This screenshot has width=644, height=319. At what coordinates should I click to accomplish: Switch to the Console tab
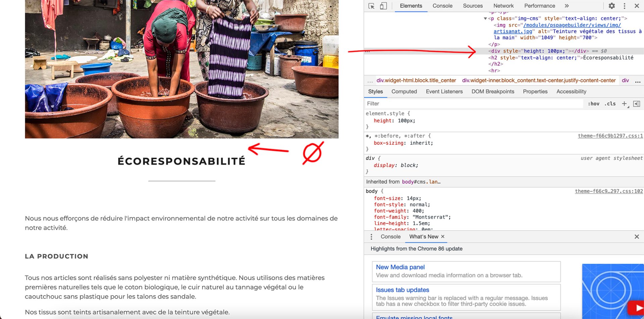pos(442,6)
